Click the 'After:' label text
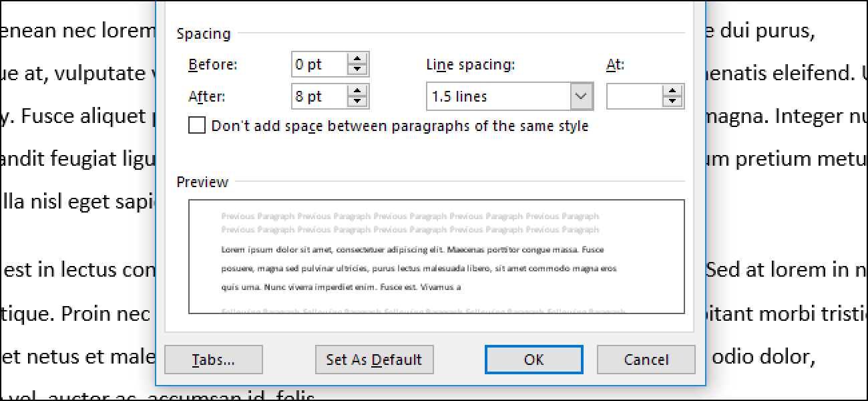Image resolution: width=868 pixels, height=401 pixels. [207, 97]
